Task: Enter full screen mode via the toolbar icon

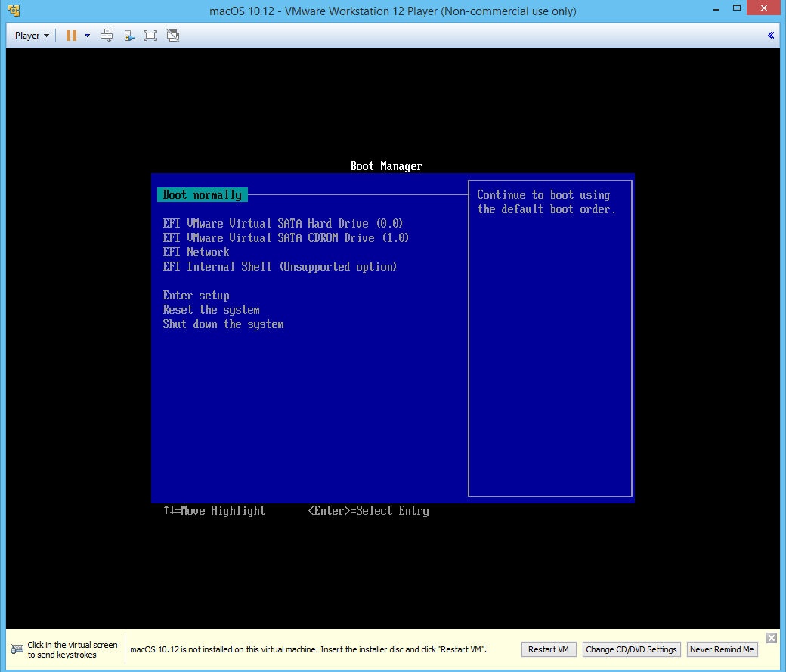Action: pyautogui.click(x=150, y=36)
